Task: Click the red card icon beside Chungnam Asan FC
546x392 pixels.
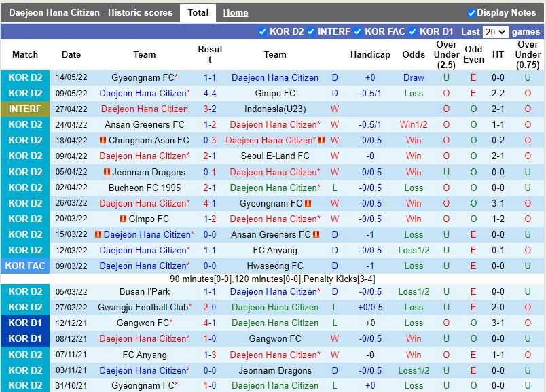Action: pos(103,141)
